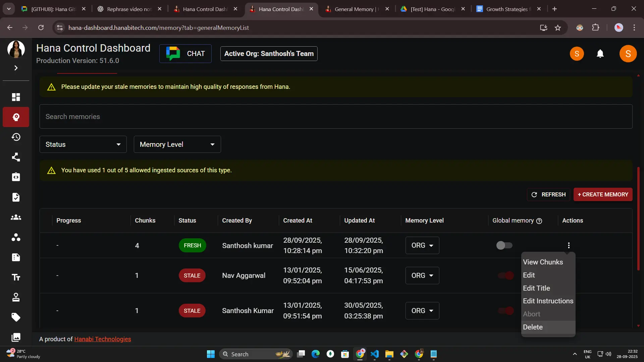
Task: Focus the Search memories input field
Action: pos(335,117)
